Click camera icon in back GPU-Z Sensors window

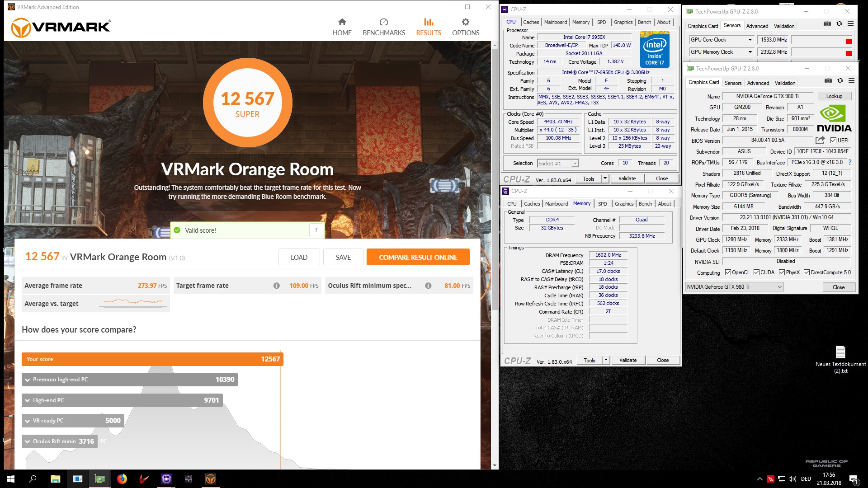[x=827, y=24]
